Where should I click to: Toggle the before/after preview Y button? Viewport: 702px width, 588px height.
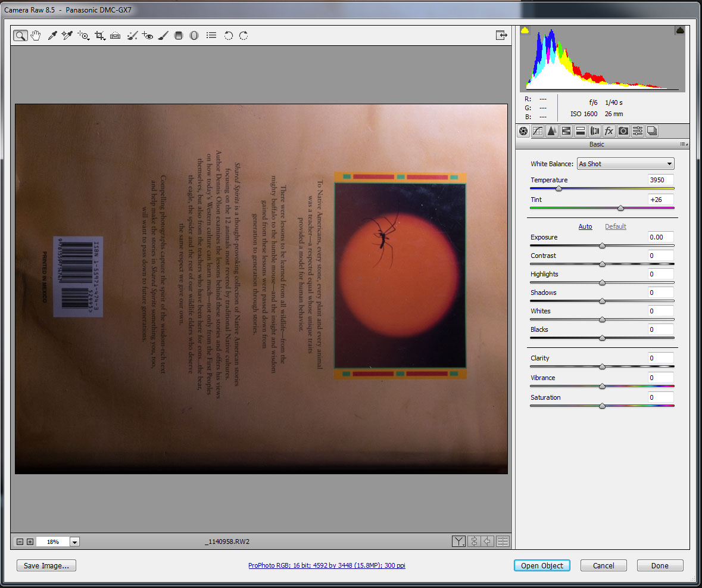pyautogui.click(x=458, y=542)
